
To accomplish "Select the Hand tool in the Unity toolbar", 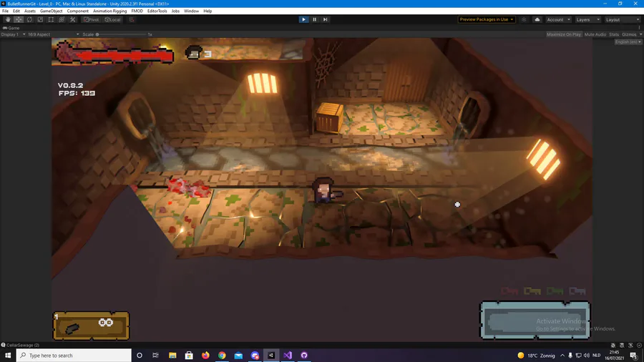I will tap(8, 19).
